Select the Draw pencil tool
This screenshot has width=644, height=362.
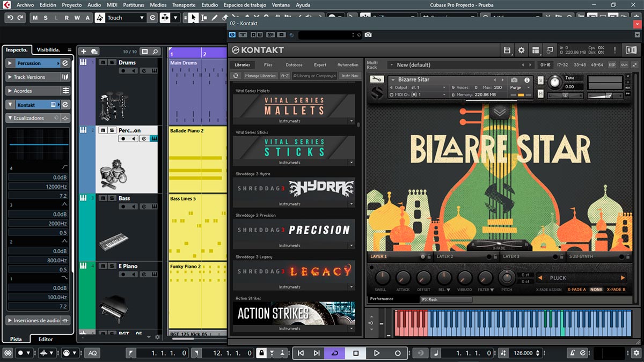tap(214, 18)
